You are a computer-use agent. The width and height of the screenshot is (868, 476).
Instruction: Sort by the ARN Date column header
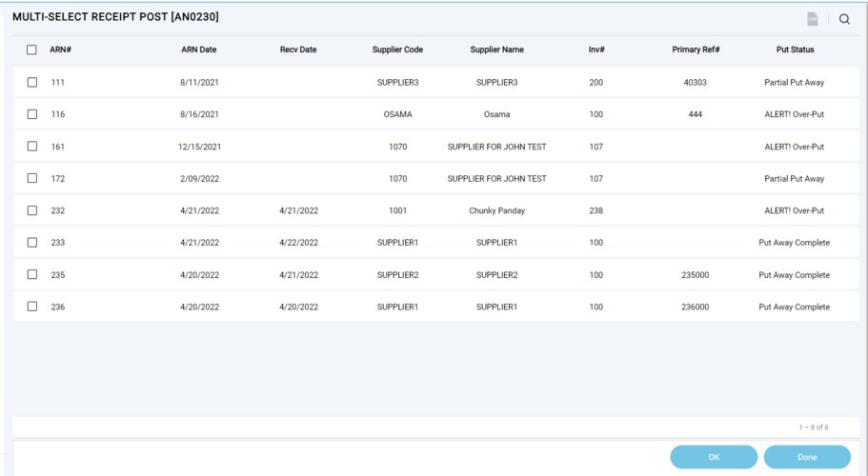coord(200,50)
